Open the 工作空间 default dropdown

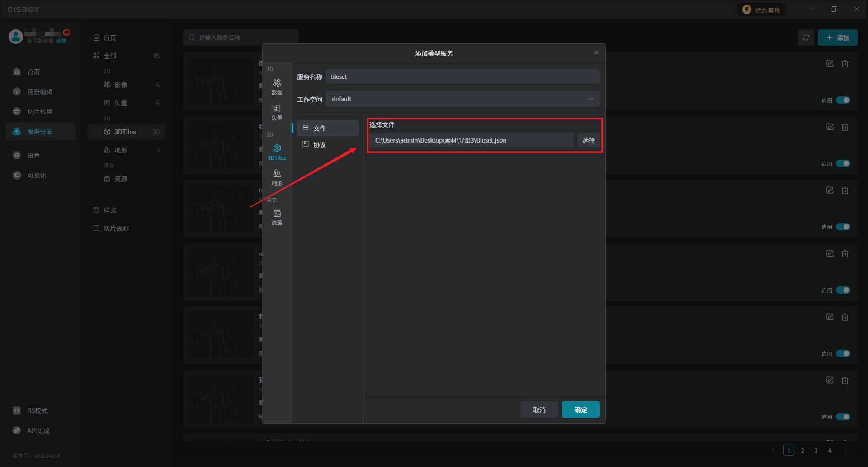462,99
